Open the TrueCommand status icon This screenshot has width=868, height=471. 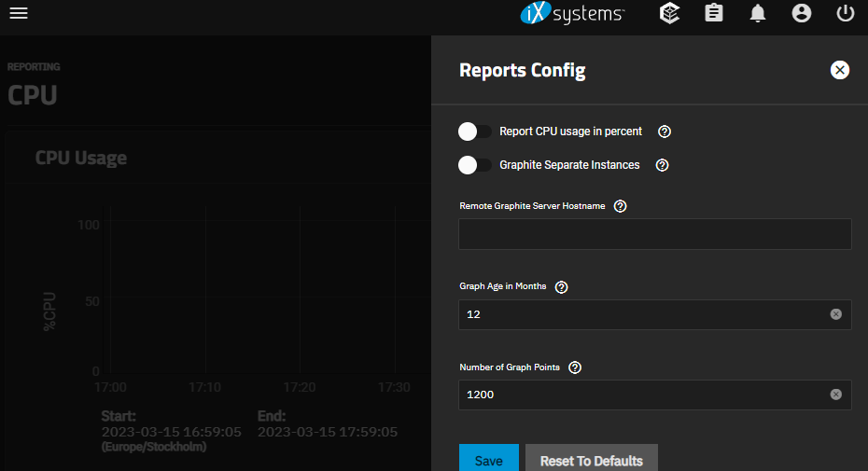point(669,13)
